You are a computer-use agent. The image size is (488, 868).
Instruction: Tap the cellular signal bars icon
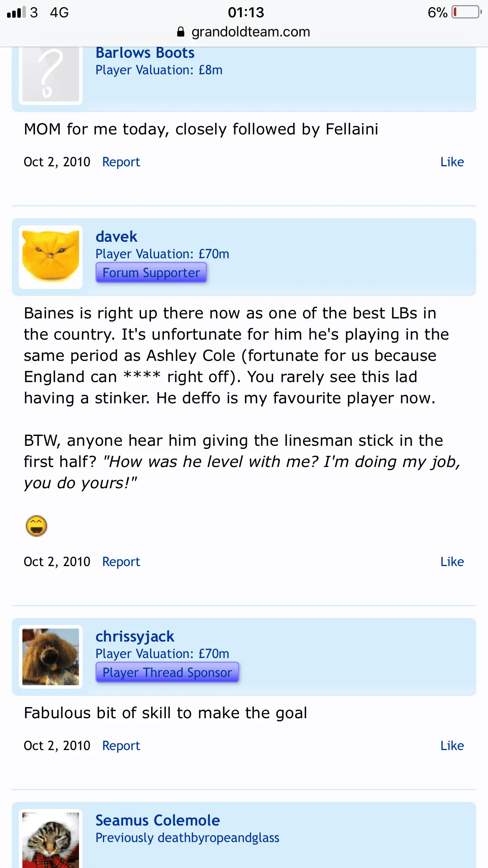pyautogui.click(x=16, y=12)
